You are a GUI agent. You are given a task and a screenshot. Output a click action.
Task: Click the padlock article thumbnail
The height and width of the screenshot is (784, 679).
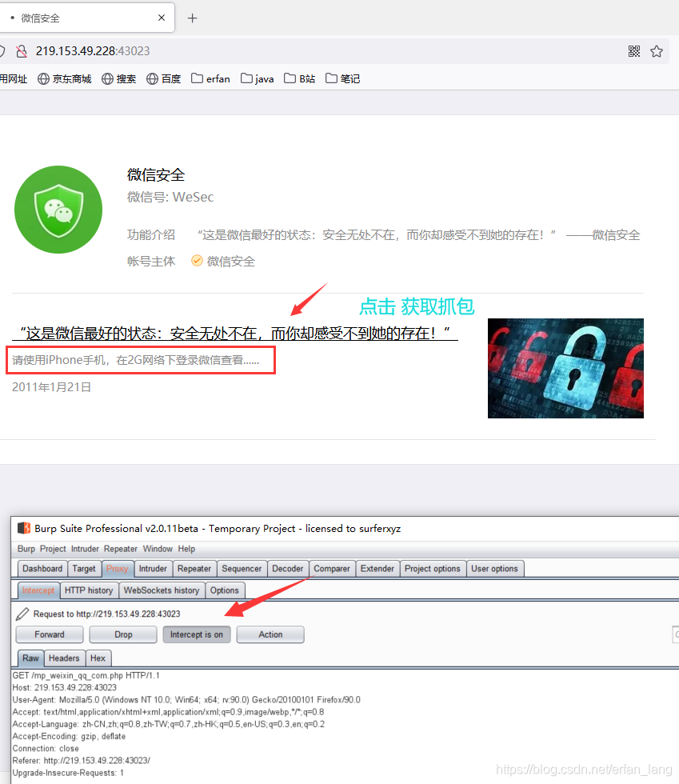click(x=565, y=368)
